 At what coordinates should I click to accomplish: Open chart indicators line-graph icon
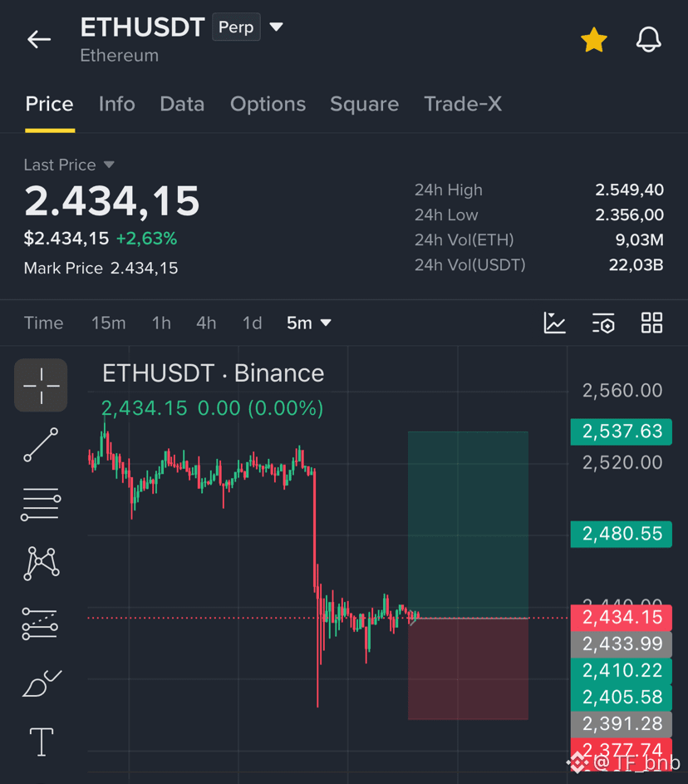pyautogui.click(x=554, y=323)
